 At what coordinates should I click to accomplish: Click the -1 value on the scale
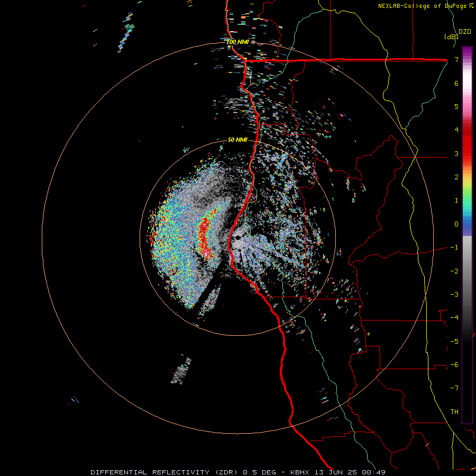point(454,248)
